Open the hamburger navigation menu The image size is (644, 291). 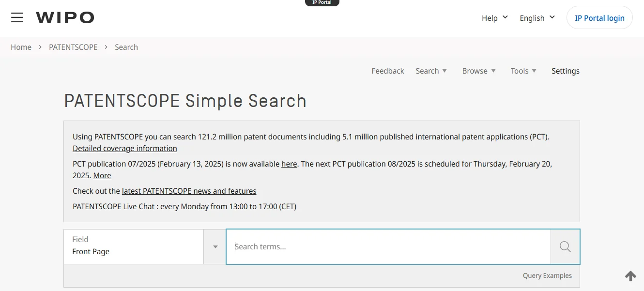pyautogui.click(x=17, y=18)
